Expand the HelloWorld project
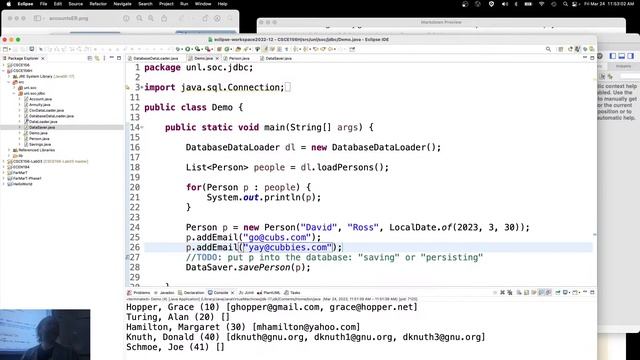The width and height of the screenshot is (640, 360). (4, 184)
